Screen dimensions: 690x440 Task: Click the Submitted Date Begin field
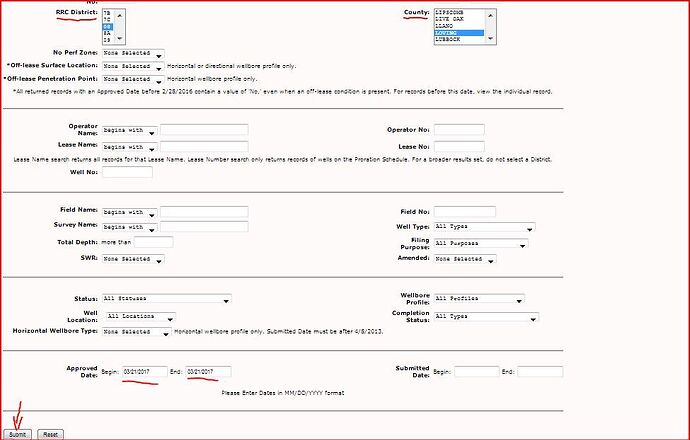[477, 372]
